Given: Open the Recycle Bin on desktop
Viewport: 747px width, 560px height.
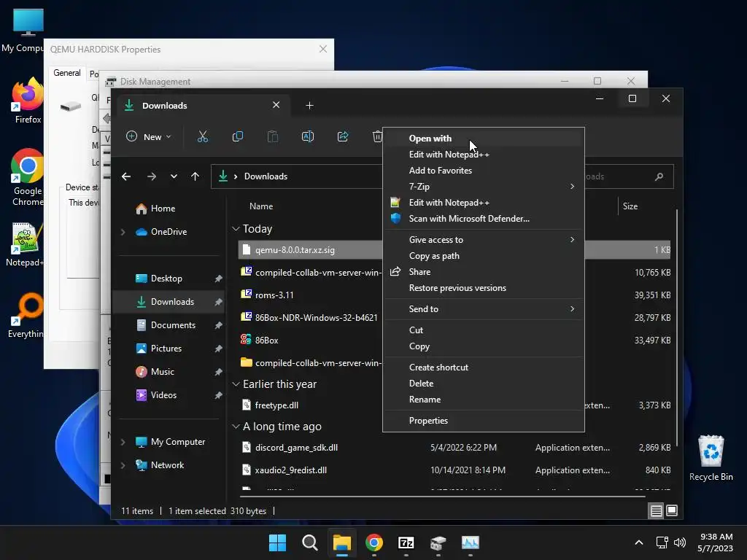Looking at the screenshot, I should [711, 458].
